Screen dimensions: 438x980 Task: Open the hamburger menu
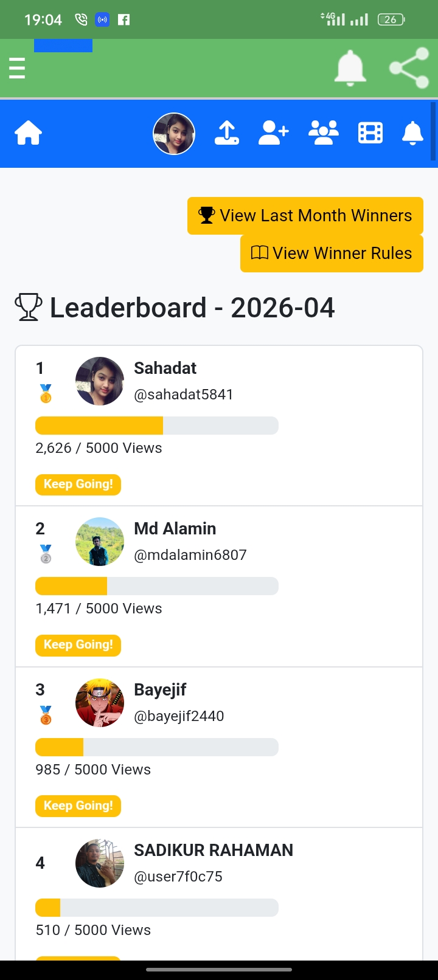17,68
